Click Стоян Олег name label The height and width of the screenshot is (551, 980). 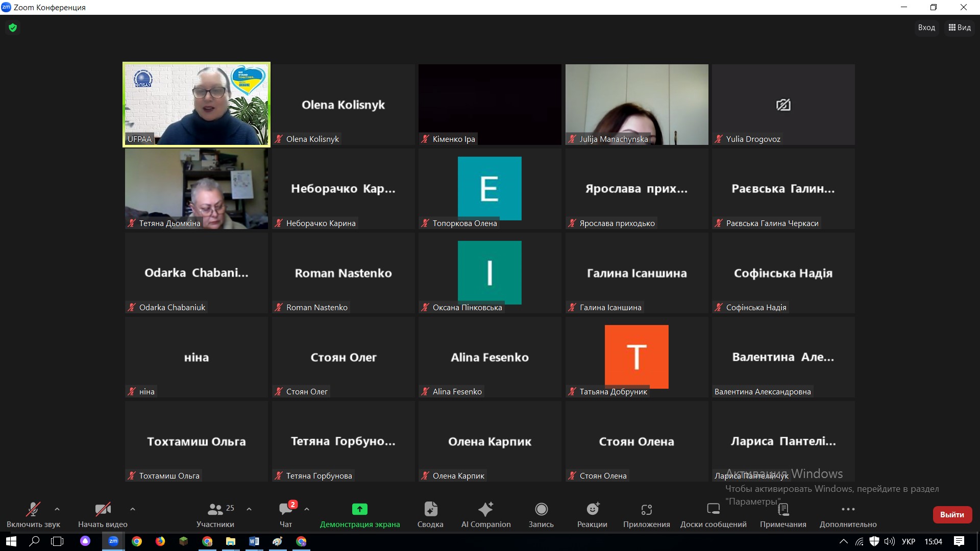307,391
